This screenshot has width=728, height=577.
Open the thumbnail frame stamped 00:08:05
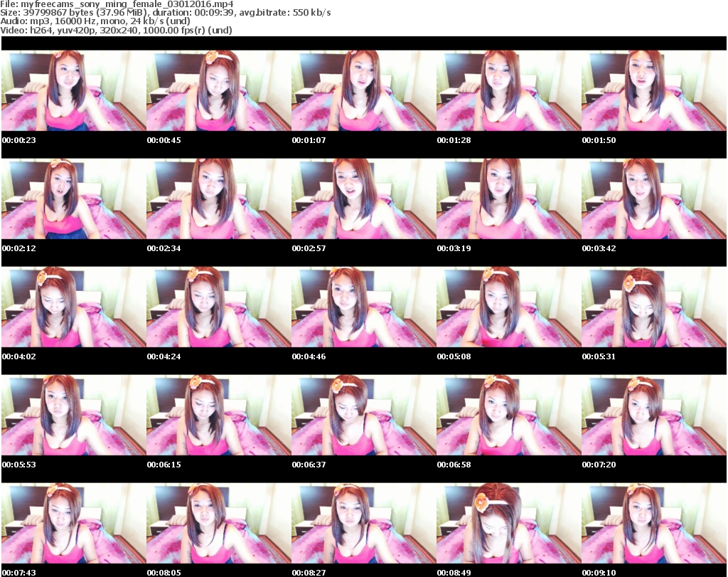pyautogui.click(x=219, y=524)
